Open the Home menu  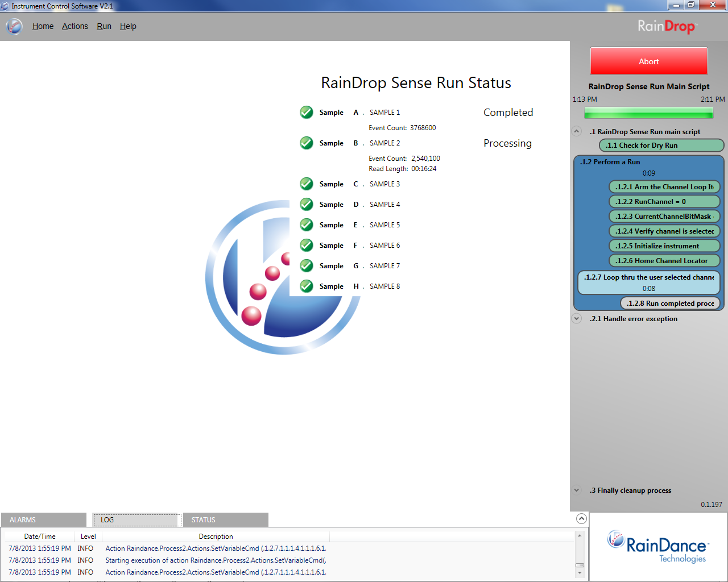[43, 26]
